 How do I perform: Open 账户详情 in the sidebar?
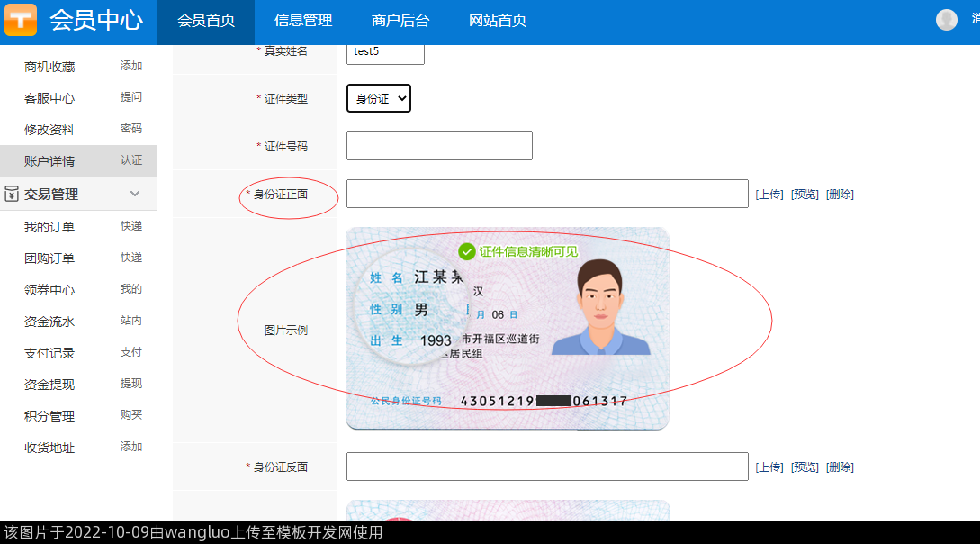click(49, 161)
